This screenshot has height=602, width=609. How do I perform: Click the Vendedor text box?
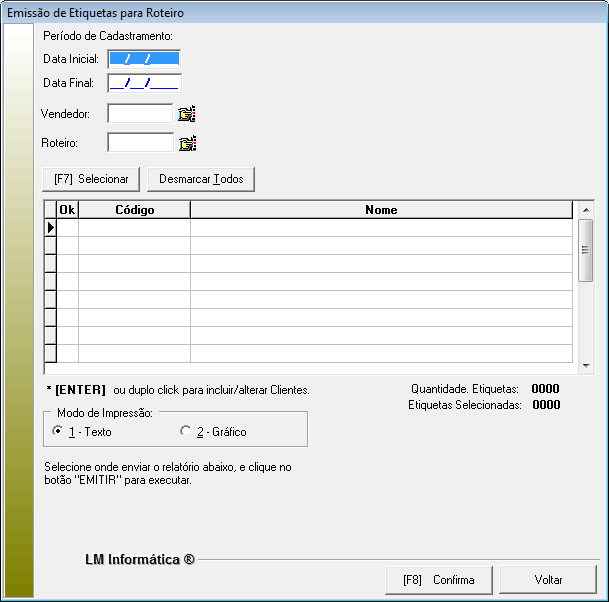pyautogui.click(x=140, y=114)
